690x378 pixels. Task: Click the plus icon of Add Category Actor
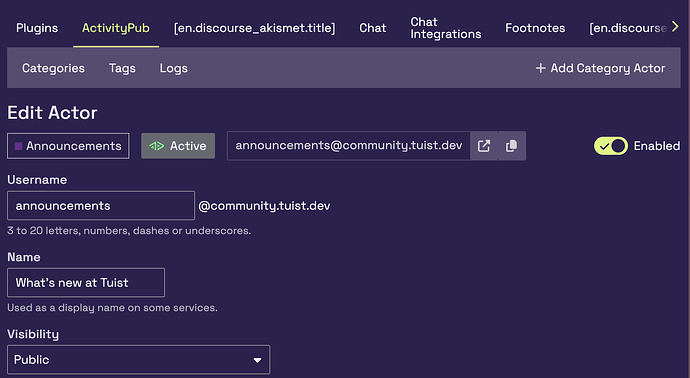coord(540,68)
